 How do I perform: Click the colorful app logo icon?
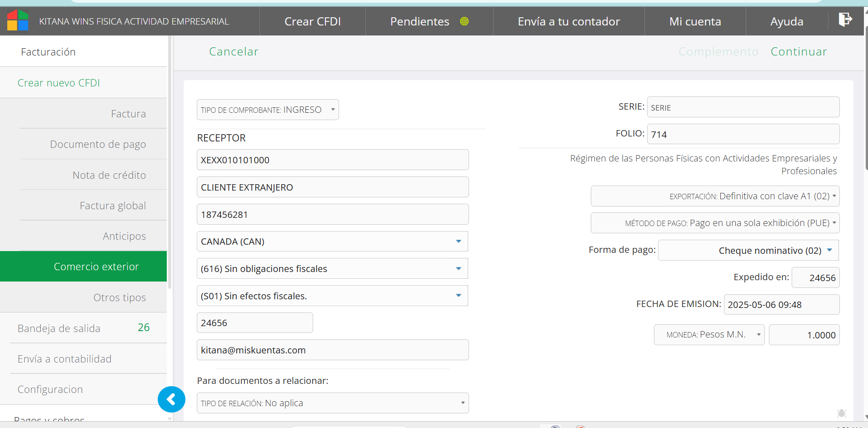tap(18, 20)
